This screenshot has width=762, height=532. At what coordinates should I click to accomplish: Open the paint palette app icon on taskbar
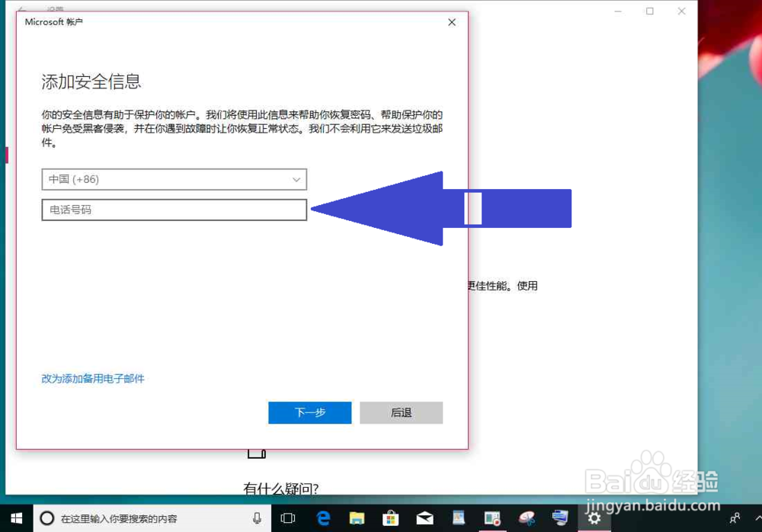click(x=527, y=518)
